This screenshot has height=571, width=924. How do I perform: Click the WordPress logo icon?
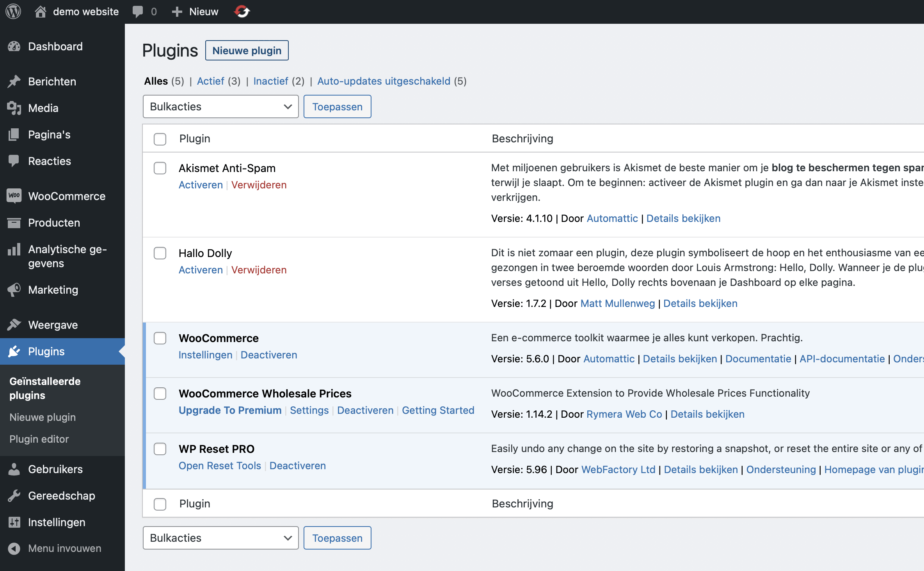[13, 12]
